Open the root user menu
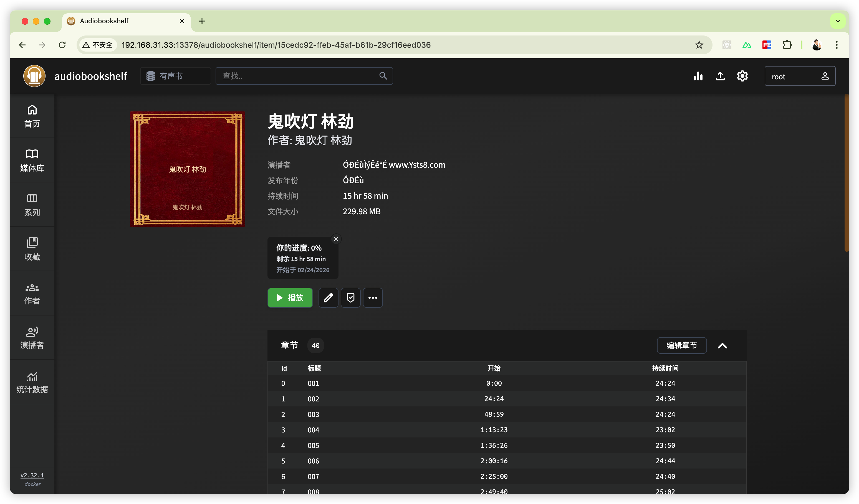 click(799, 76)
